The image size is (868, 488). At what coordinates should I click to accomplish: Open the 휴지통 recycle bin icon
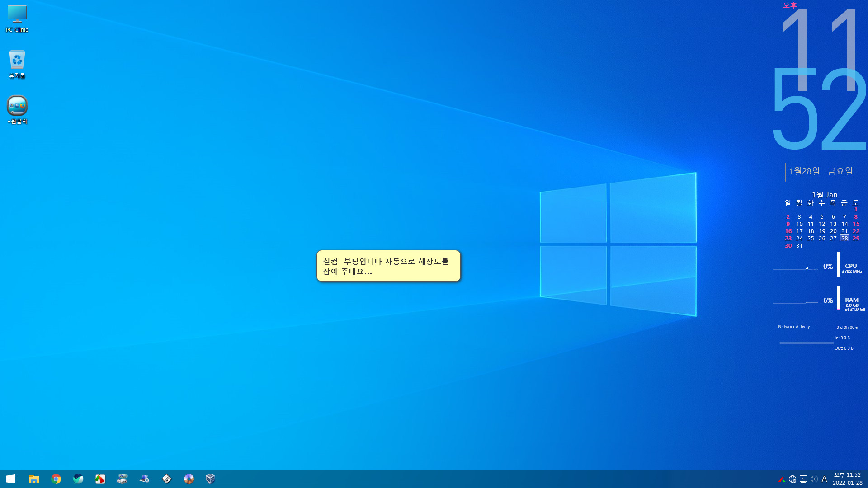17,64
